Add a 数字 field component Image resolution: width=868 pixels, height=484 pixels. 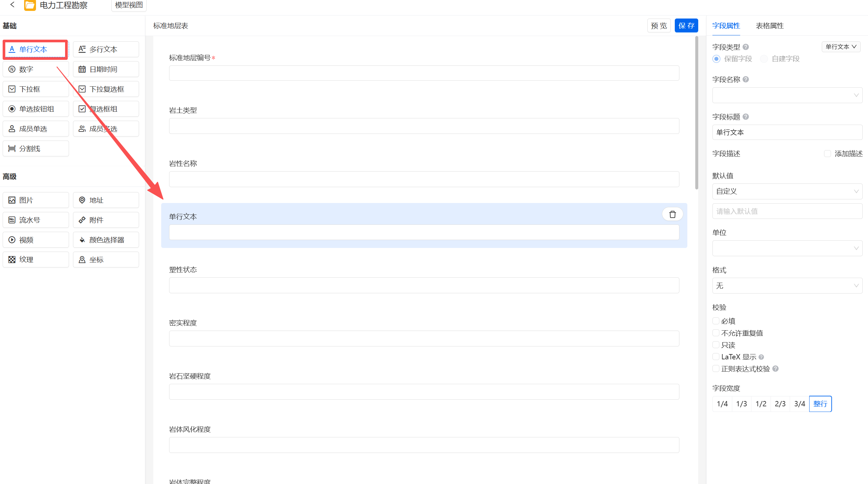point(36,69)
